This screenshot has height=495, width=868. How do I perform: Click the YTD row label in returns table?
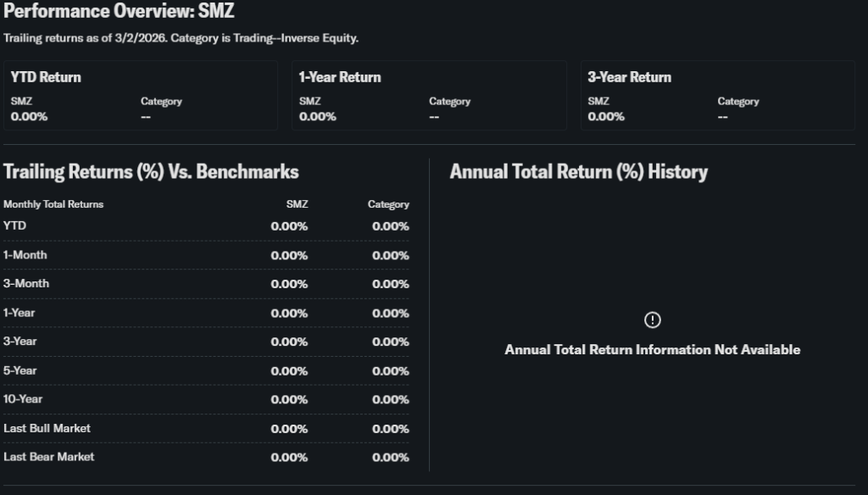coord(14,226)
